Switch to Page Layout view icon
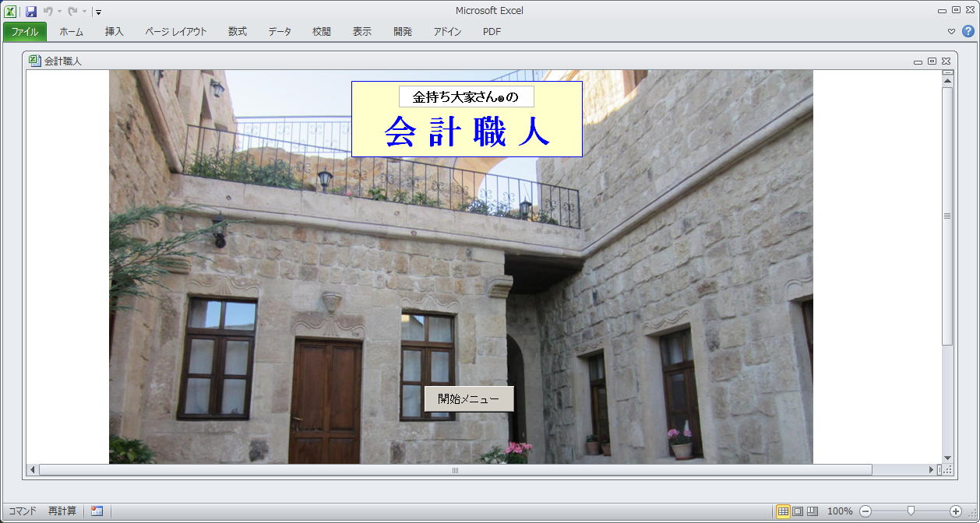This screenshot has height=523, width=980. coord(798,511)
